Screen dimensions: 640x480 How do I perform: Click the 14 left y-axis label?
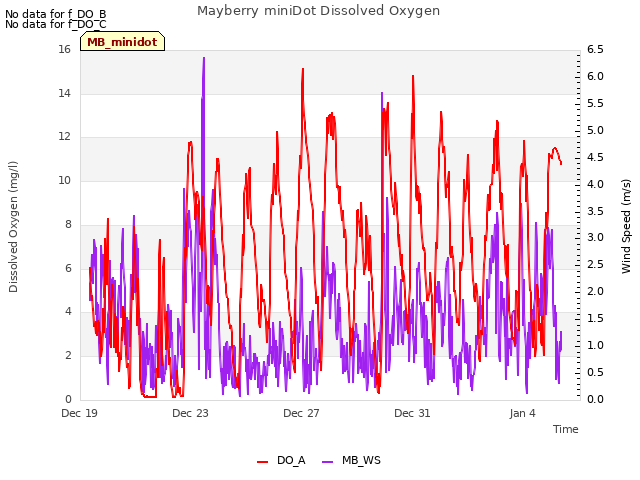coord(64,93)
